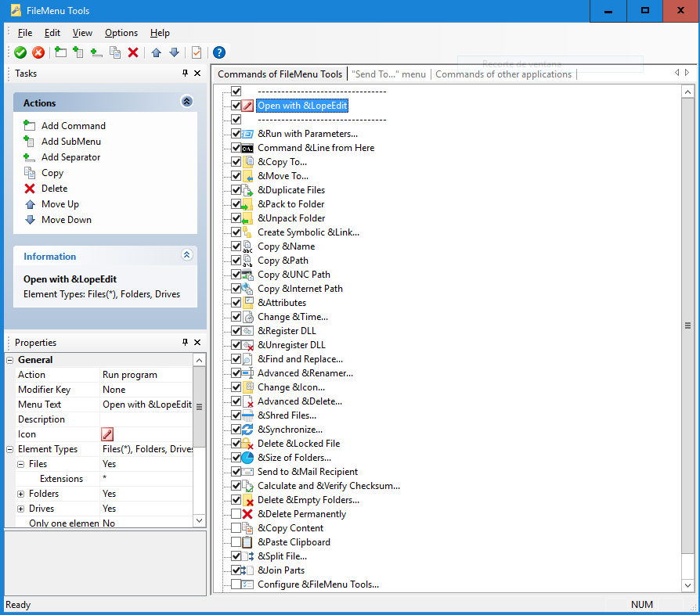Click Add Command in the Actions list
The image size is (700, 615).
74,126
